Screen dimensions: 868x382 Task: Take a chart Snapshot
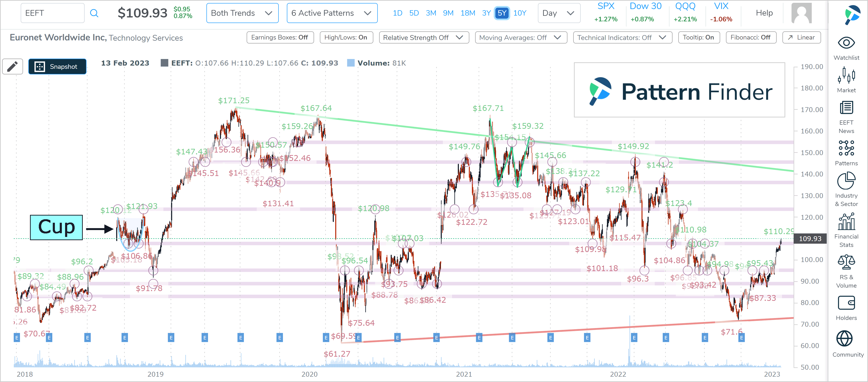(57, 66)
